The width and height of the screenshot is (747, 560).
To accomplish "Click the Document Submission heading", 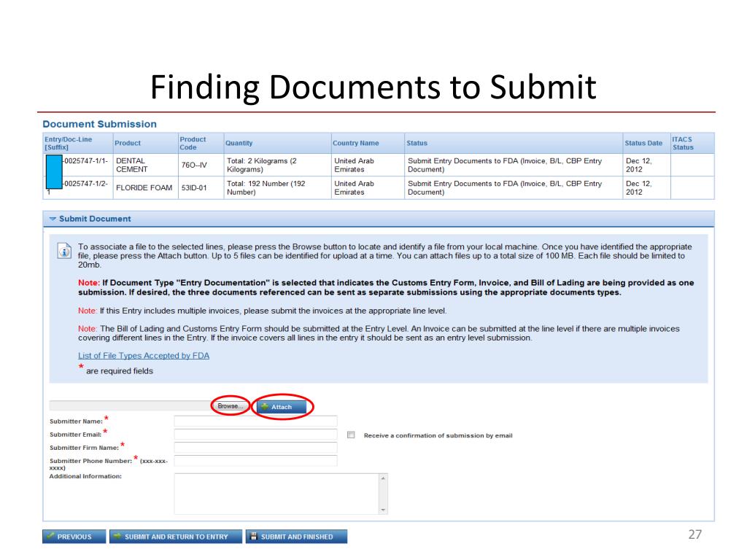I will (x=99, y=124).
